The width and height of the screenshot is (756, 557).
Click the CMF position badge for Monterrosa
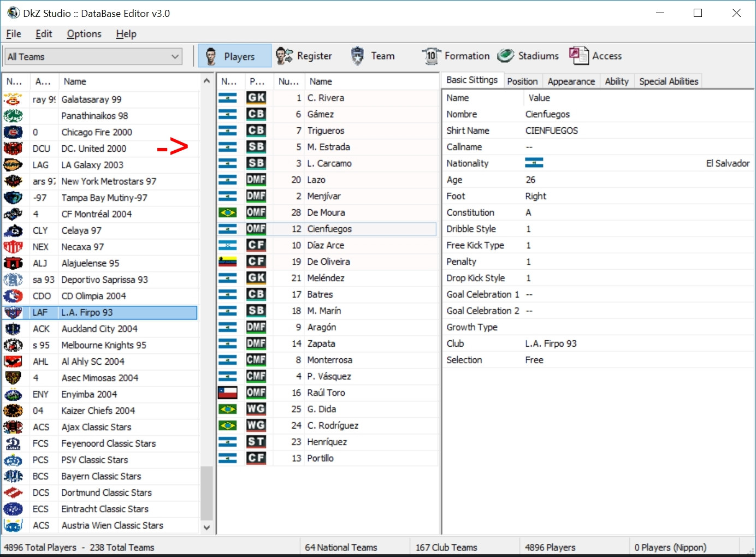(x=256, y=360)
